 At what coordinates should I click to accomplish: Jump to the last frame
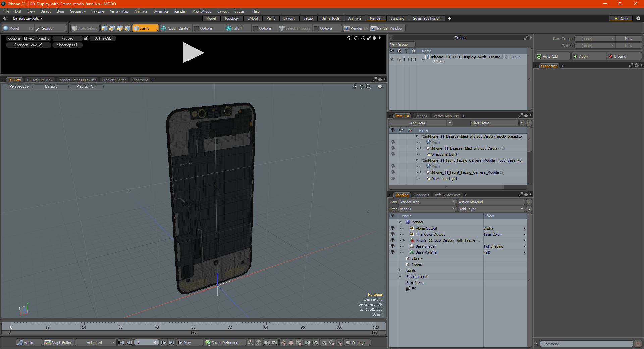(x=171, y=343)
